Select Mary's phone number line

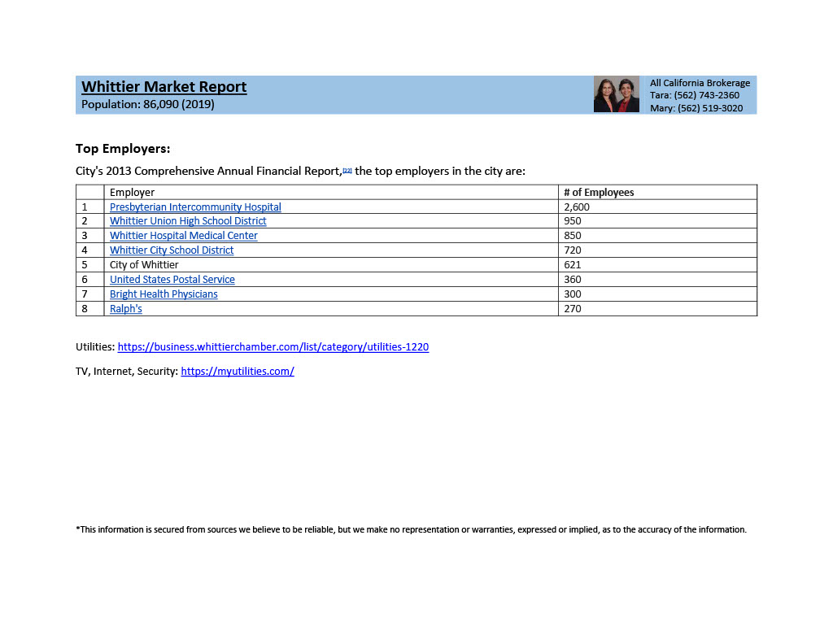pos(696,108)
